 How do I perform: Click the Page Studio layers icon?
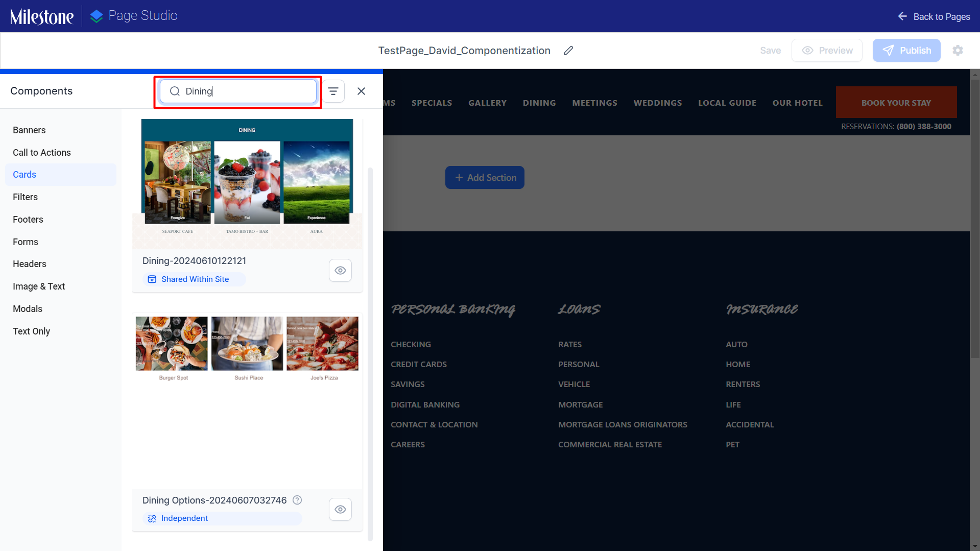97,16
